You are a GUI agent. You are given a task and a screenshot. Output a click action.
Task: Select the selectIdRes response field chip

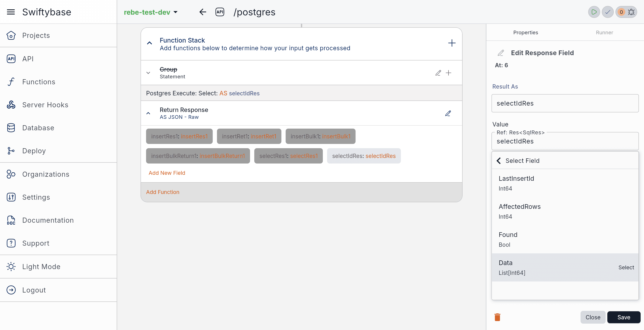click(364, 156)
